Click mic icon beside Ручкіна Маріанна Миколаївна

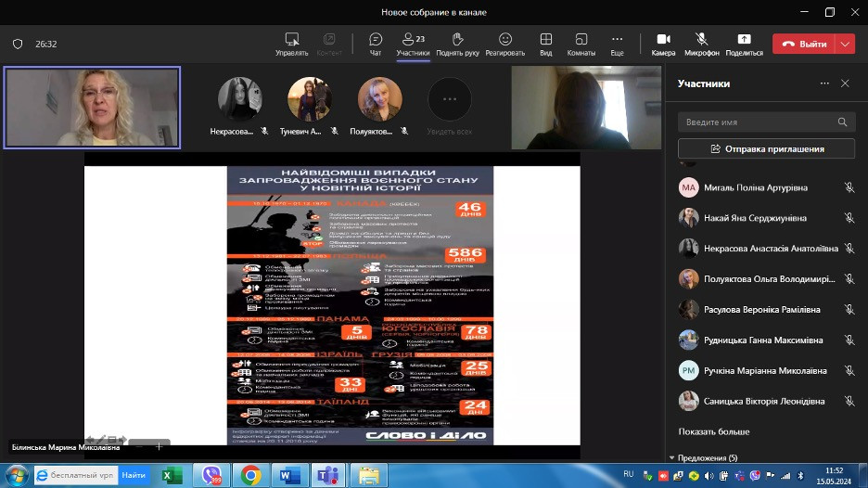pos(849,370)
